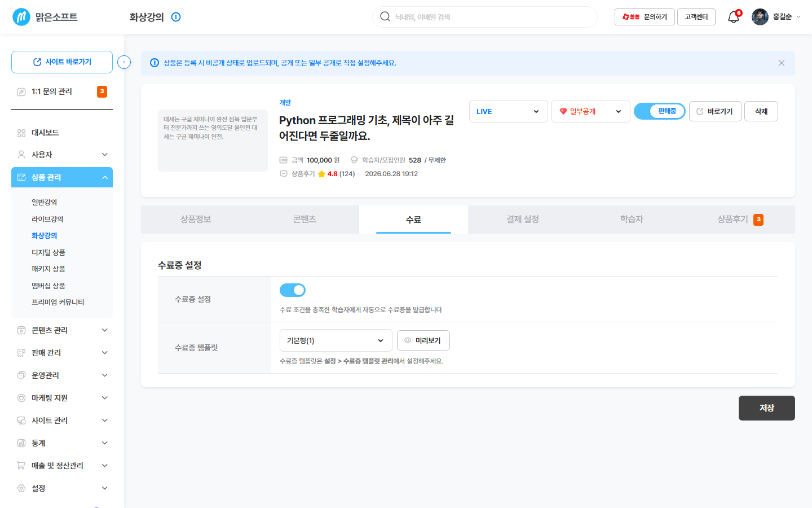Click the 사이트 관리 icon

21,421
